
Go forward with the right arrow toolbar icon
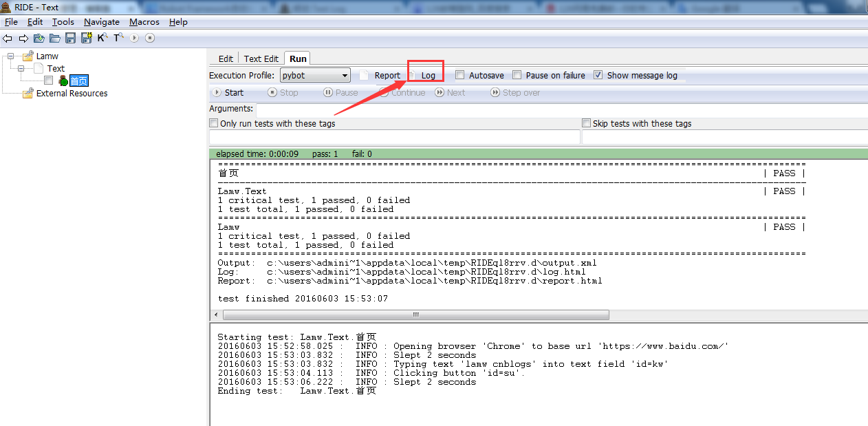[23, 38]
